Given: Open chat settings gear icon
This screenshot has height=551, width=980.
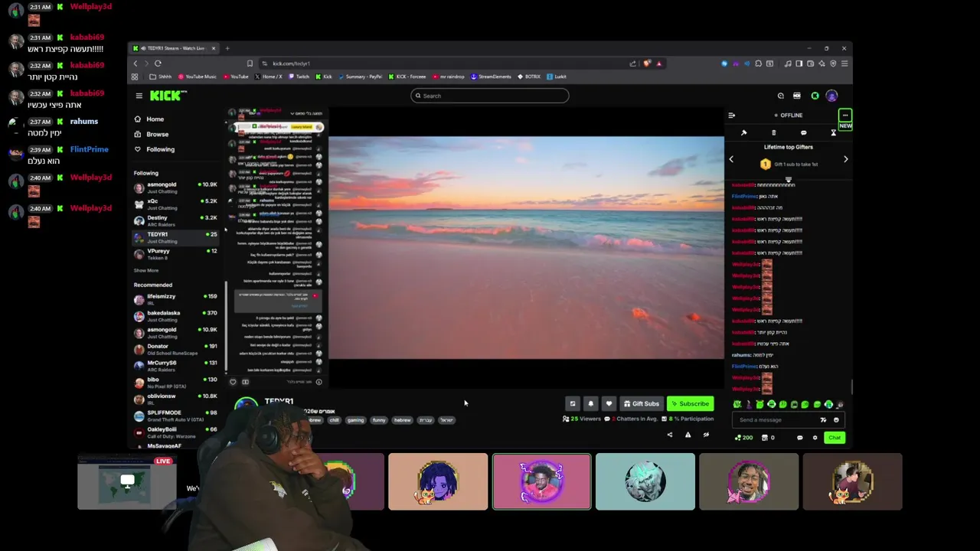Looking at the screenshot, I should [815, 438].
